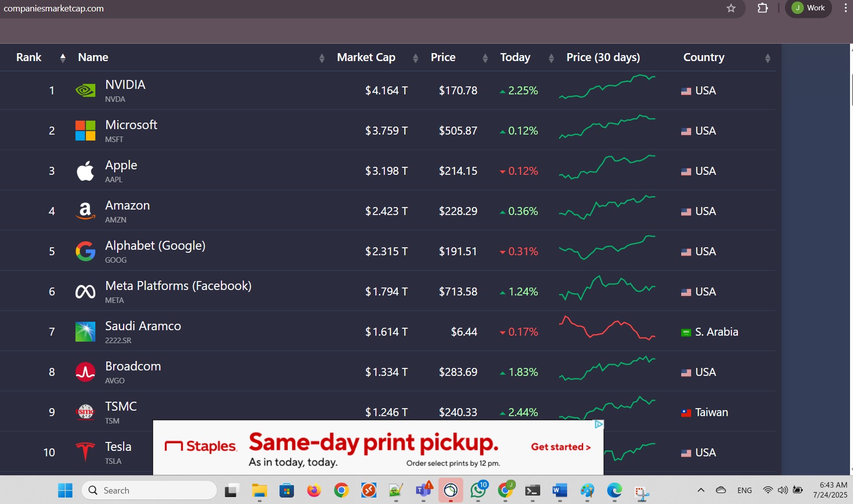The width and height of the screenshot is (853, 504).
Task: Click the TSMC logo icon
Action: click(85, 412)
